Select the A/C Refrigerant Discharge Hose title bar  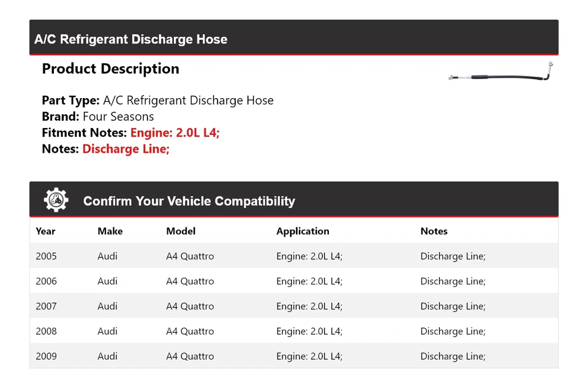pos(131,39)
